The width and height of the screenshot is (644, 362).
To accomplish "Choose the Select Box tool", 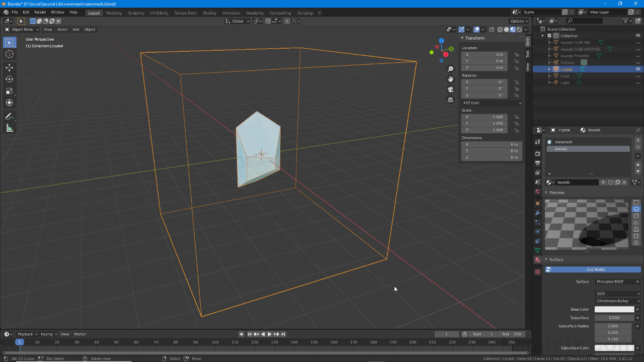I will 9,42.
